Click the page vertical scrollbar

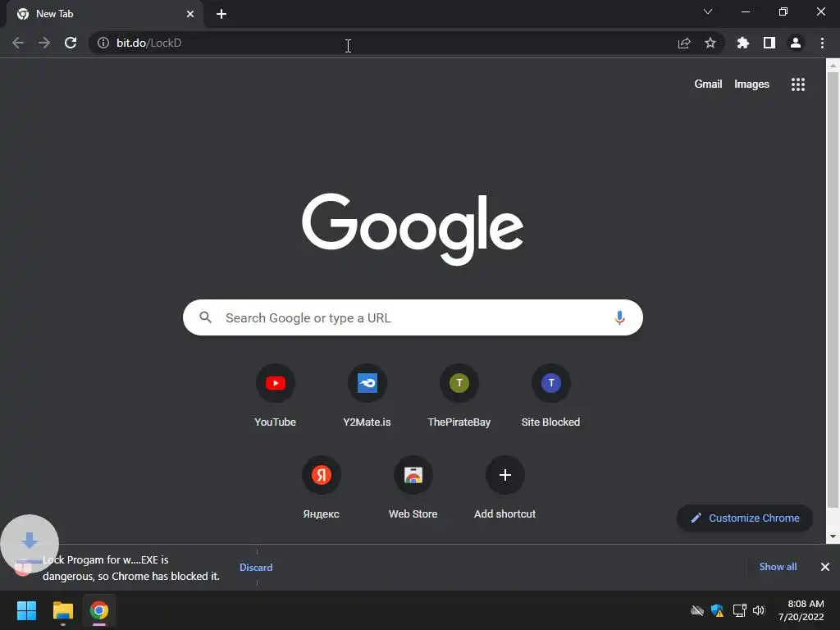pos(833,290)
